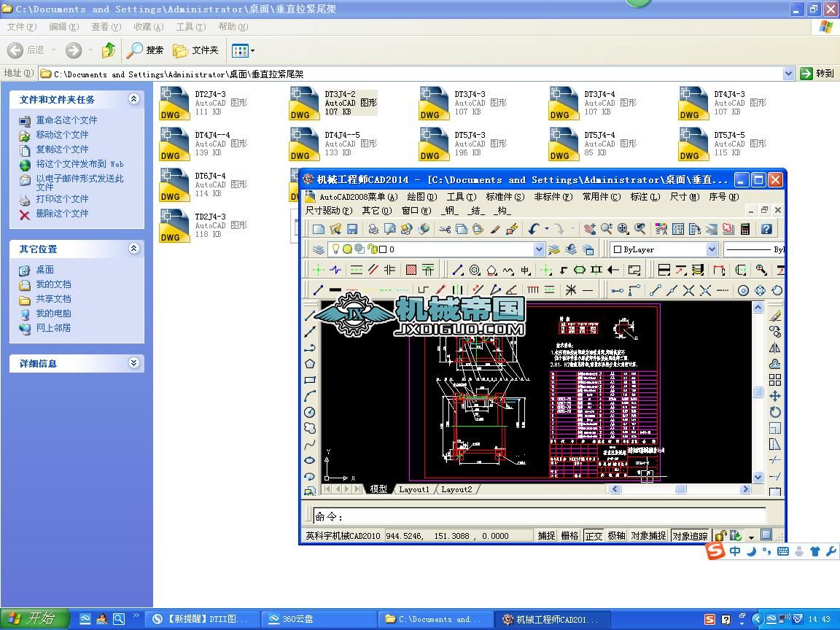
Task: Select the Mirror tool in right modify toolbar
Action: pyautogui.click(x=774, y=349)
